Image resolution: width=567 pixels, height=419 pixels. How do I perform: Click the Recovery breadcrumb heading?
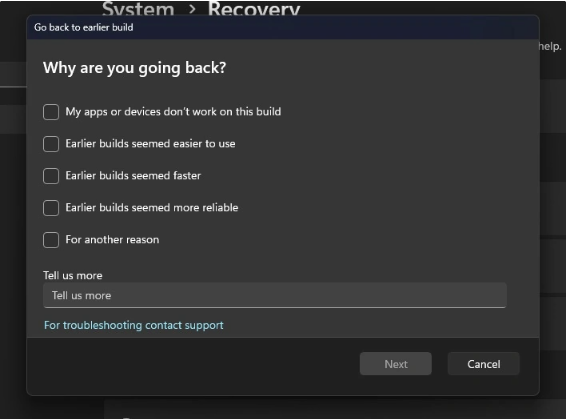point(254,9)
